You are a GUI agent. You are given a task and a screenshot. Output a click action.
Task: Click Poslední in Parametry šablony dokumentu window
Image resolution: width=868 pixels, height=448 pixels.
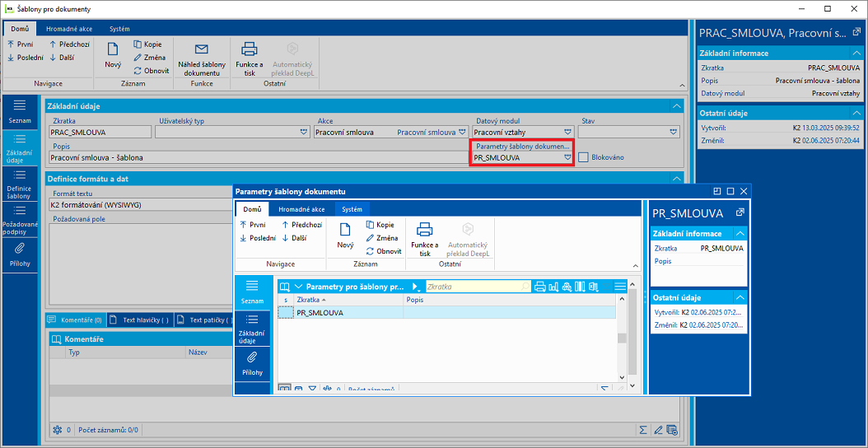point(258,237)
